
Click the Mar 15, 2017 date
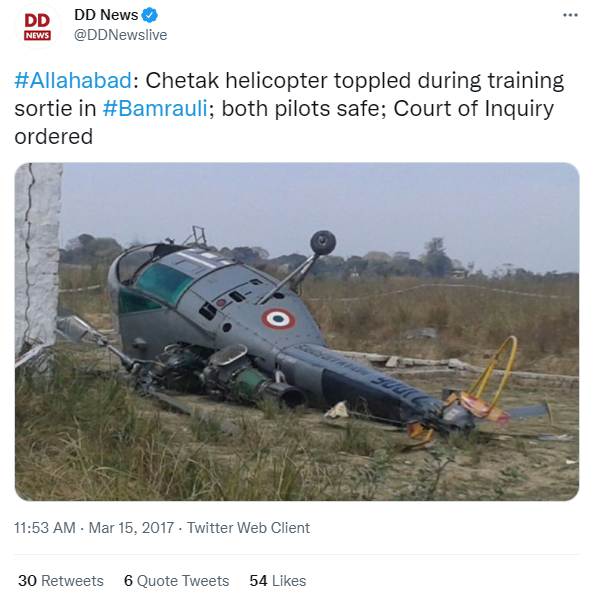pyautogui.click(x=131, y=528)
